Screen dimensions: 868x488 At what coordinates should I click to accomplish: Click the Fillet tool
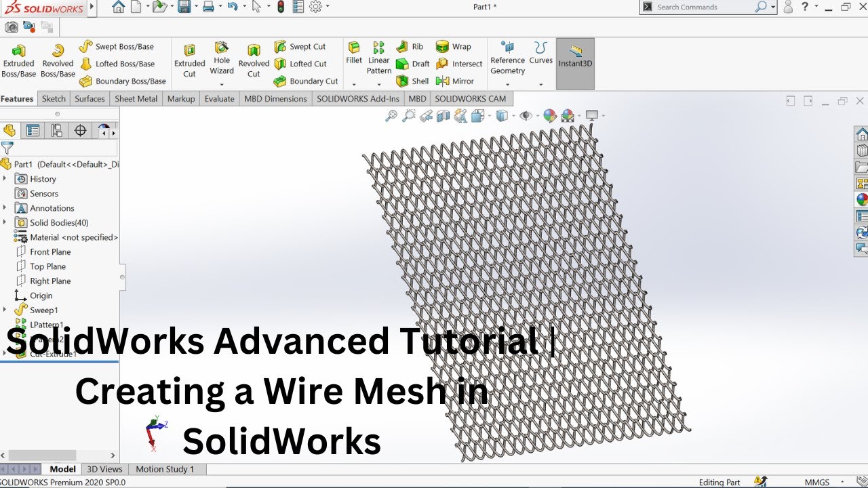[354, 53]
